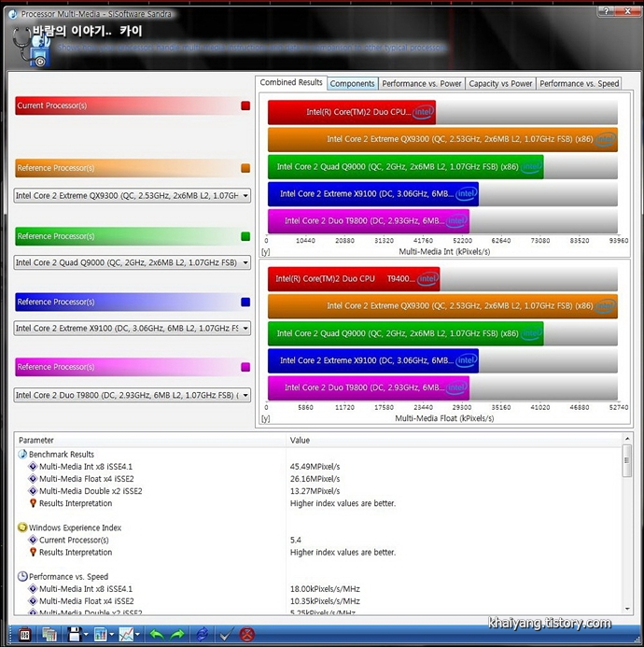644x647 pixels.
Task: Click the red cancel X icon
Action: tap(247, 634)
